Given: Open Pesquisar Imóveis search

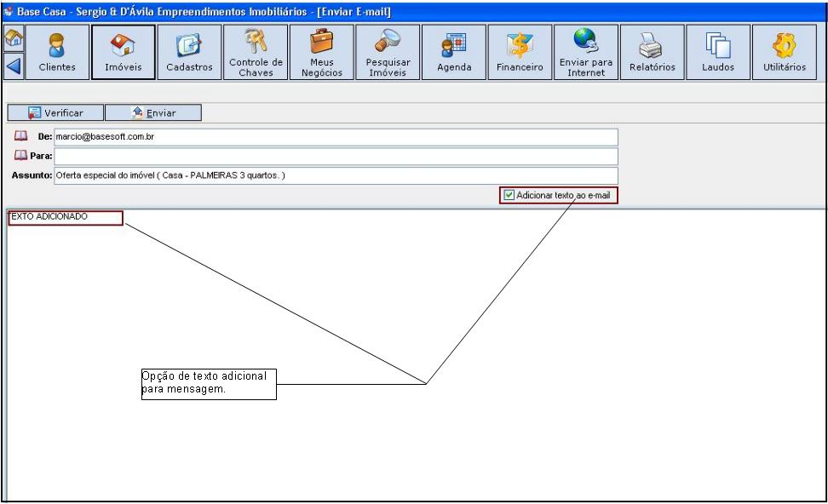Looking at the screenshot, I should pyautogui.click(x=388, y=52).
